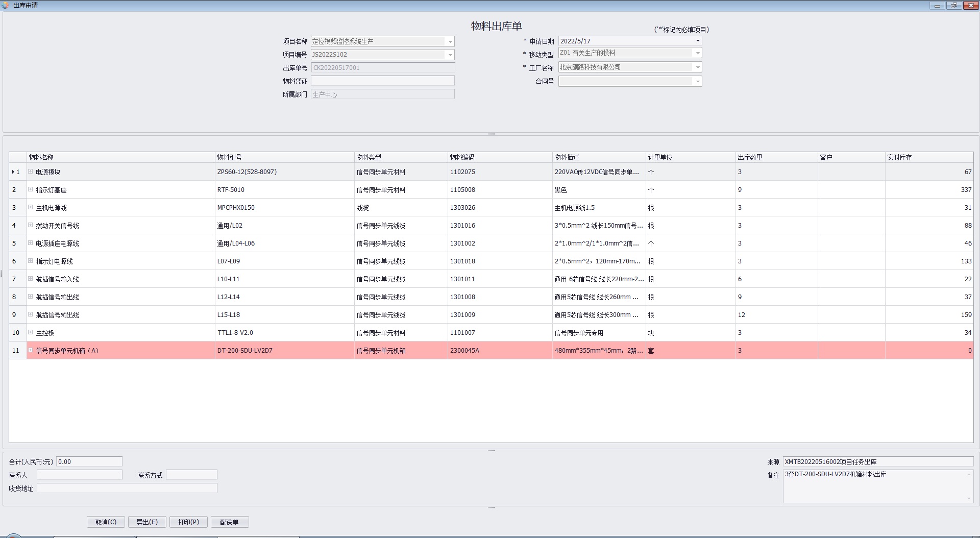Click the 取消(C) button
The image size is (980, 538).
coord(106,522)
